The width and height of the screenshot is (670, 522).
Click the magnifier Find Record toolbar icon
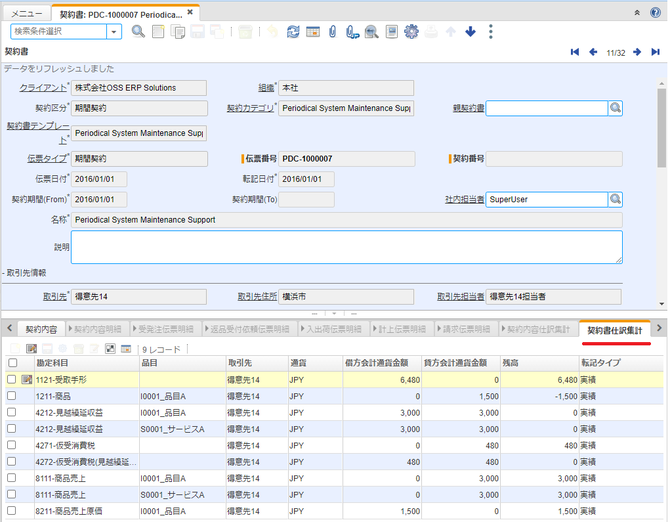pyautogui.click(x=138, y=32)
